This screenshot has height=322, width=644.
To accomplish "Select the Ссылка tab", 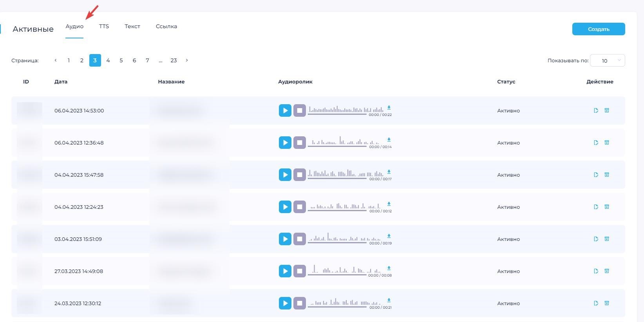I will point(166,26).
